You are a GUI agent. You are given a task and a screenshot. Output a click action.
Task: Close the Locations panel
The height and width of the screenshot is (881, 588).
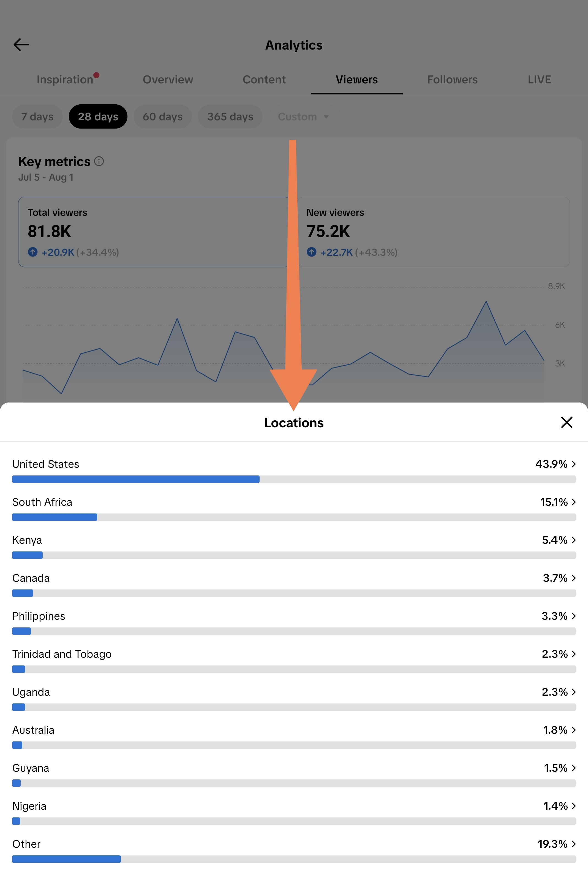point(566,422)
